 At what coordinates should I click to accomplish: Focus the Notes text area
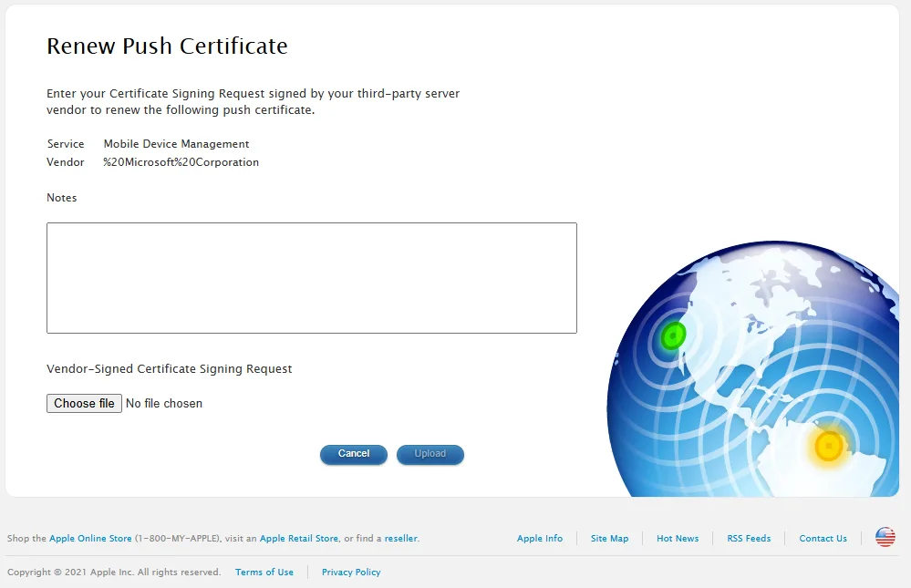[x=311, y=278]
